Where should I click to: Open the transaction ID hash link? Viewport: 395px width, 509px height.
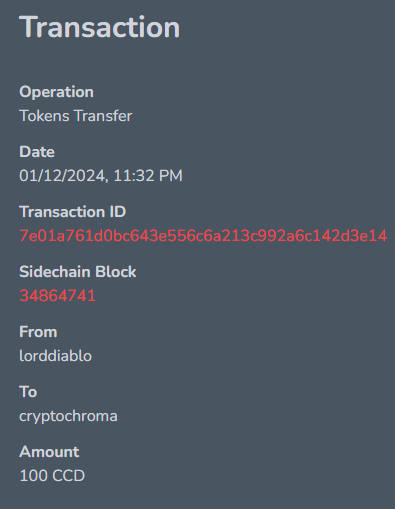pyautogui.click(x=203, y=236)
